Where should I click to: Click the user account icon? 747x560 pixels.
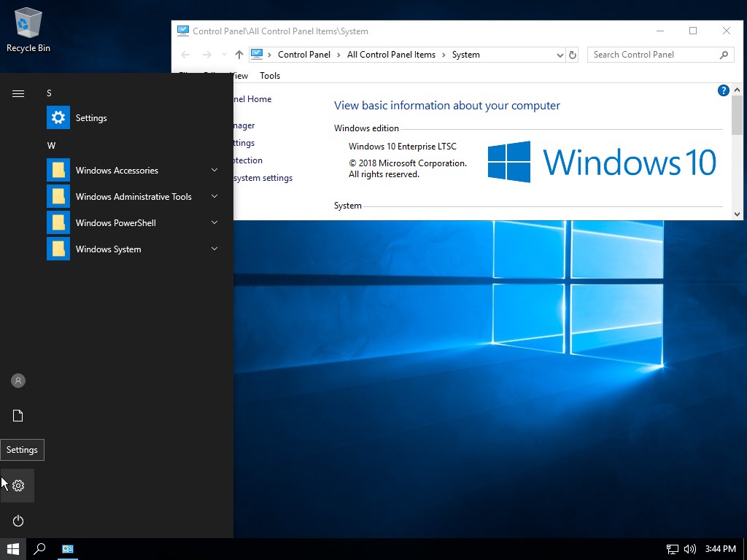[18, 381]
